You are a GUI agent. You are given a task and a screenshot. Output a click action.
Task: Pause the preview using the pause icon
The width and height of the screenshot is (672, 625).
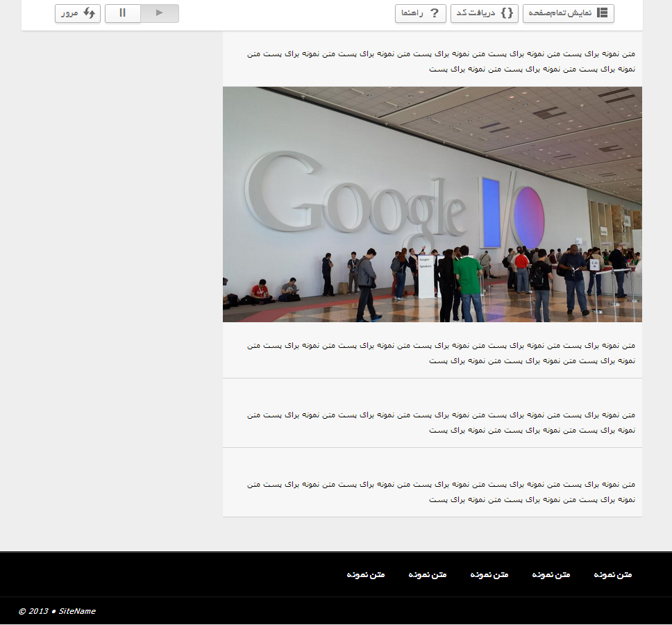coord(123,12)
